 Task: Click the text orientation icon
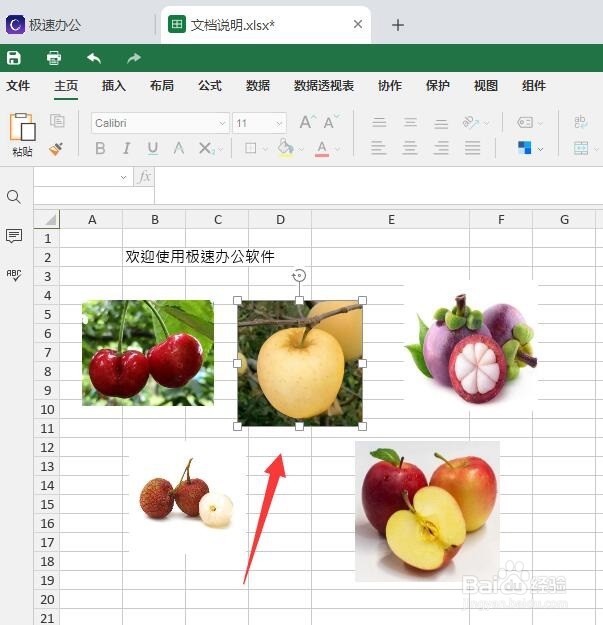point(471,122)
